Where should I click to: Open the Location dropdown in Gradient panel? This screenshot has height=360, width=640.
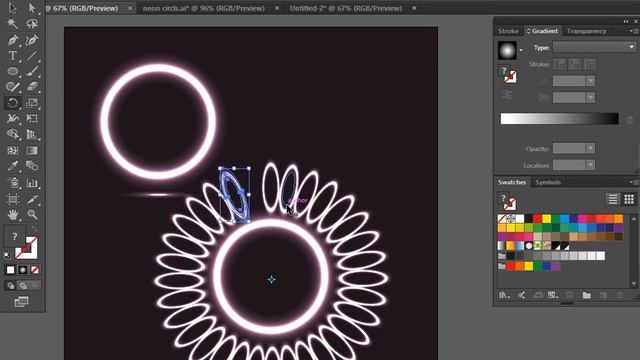(x=590, y=165)
